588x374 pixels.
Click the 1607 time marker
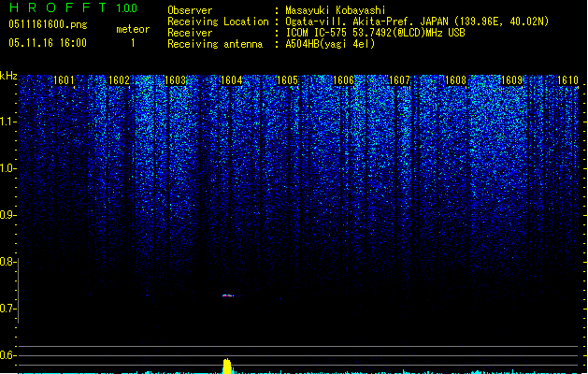(400, 80)
